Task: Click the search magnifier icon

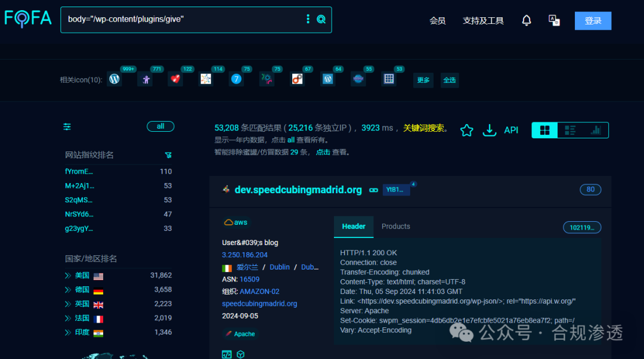Action: pyautogui.click(x=321, y=19)
